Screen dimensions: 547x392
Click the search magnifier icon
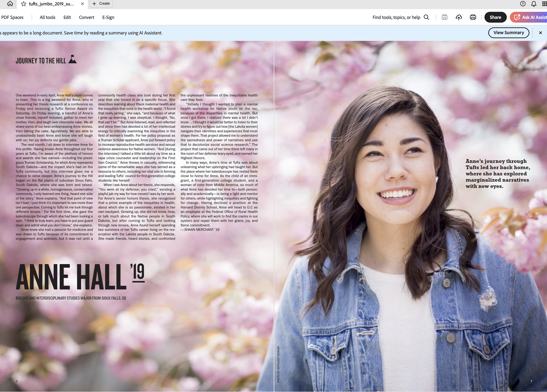tap(426, 17)
